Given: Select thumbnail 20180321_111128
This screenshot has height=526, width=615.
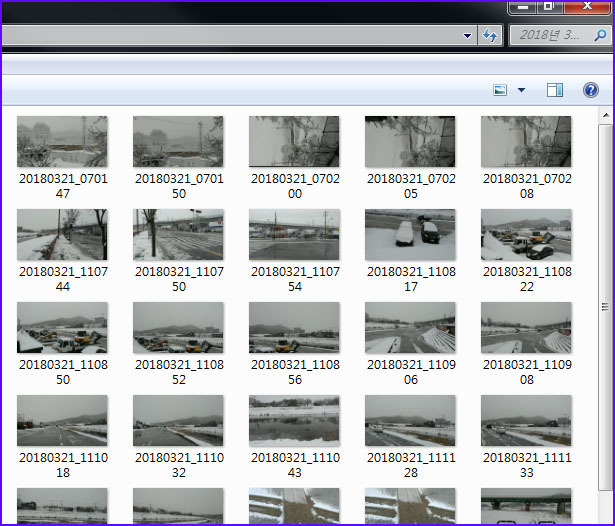Looking at the screenshot, I should 410,420.
